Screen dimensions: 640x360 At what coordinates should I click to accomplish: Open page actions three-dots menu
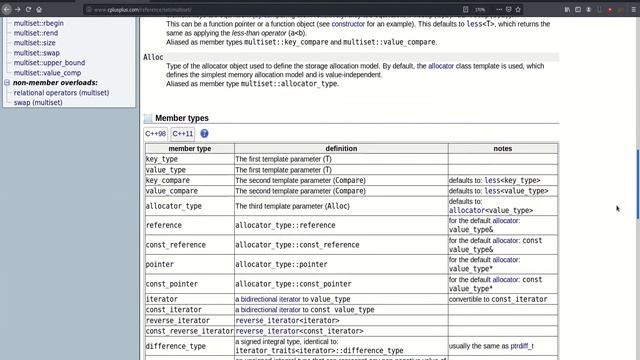tap(499, 9)
